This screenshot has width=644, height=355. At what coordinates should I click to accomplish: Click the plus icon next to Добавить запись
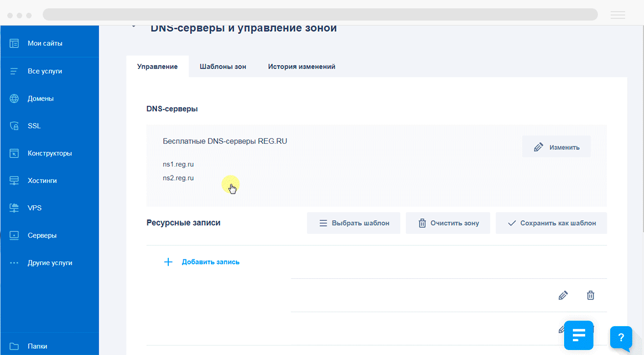[x=168, y=262]
